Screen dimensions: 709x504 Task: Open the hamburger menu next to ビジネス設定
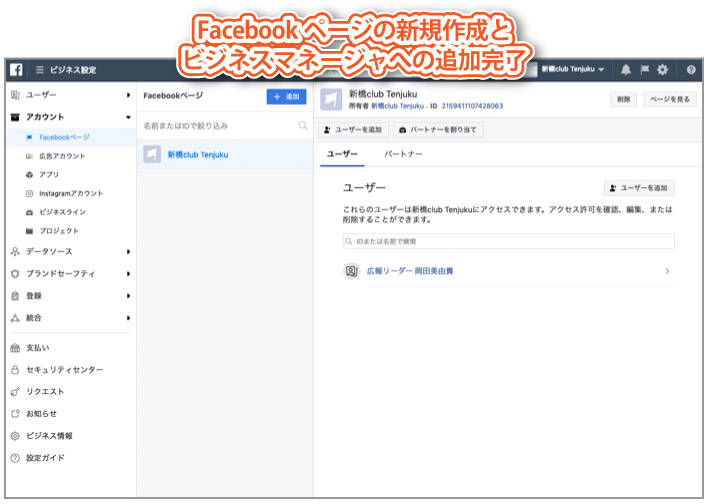40,70
